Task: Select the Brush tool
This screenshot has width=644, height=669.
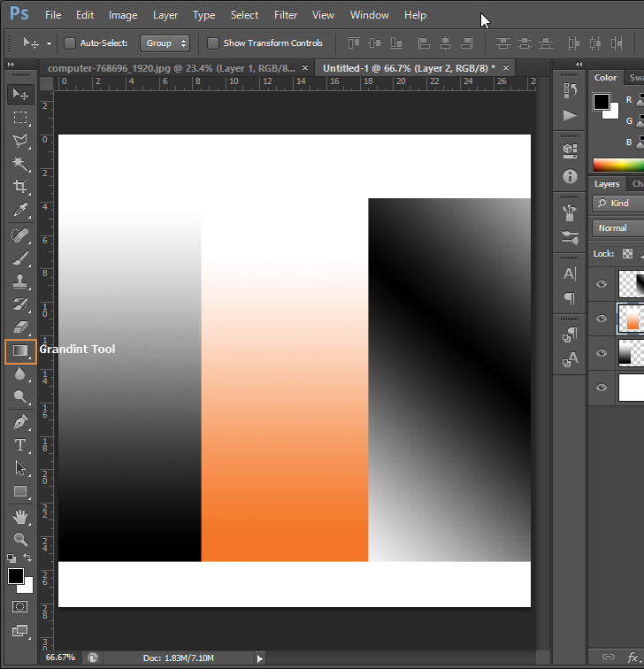Action: (20, 258)
